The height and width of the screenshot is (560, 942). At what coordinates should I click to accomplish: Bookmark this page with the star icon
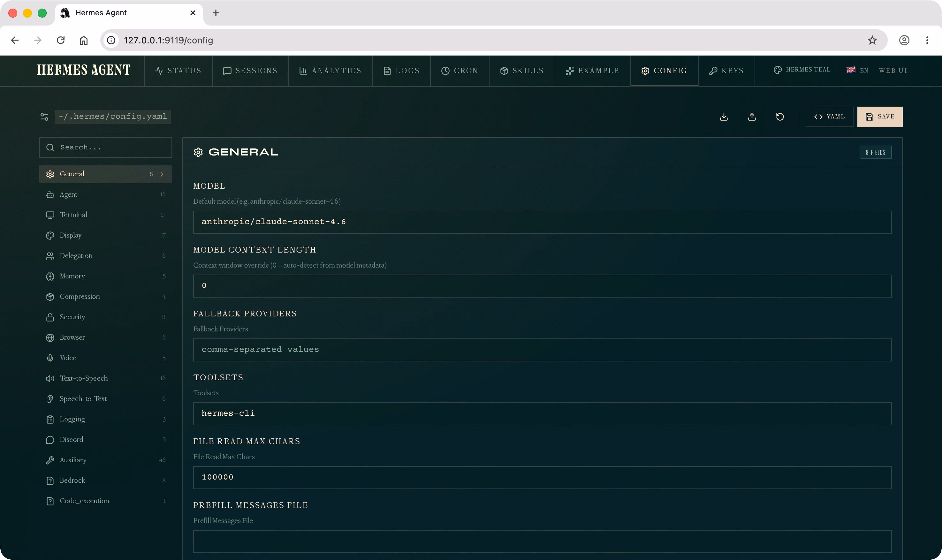coord(872,40)
